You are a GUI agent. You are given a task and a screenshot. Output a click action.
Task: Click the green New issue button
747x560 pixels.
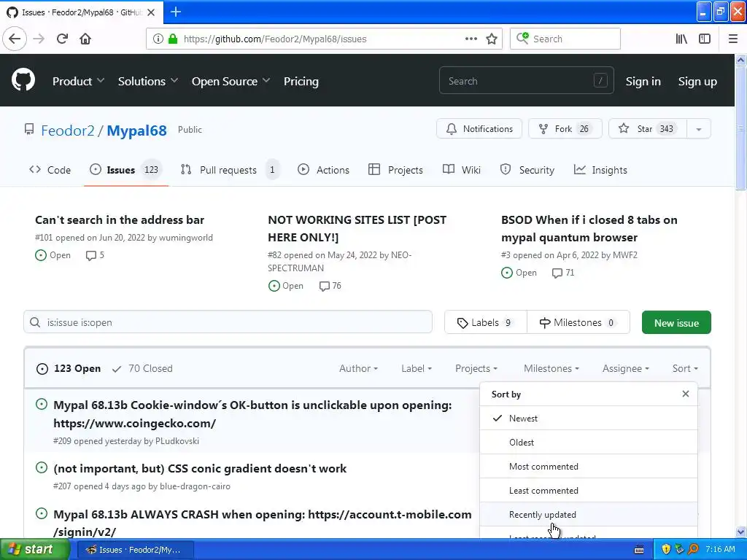click(x=676, y=323)
